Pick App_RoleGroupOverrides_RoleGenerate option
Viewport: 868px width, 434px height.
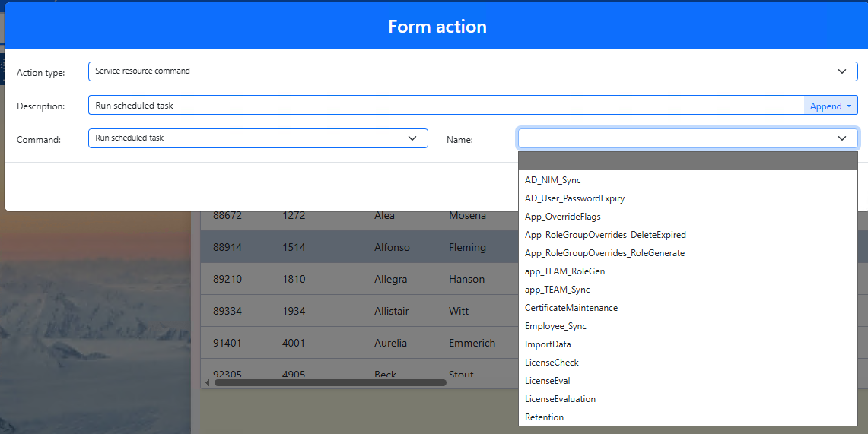[688, 252]
